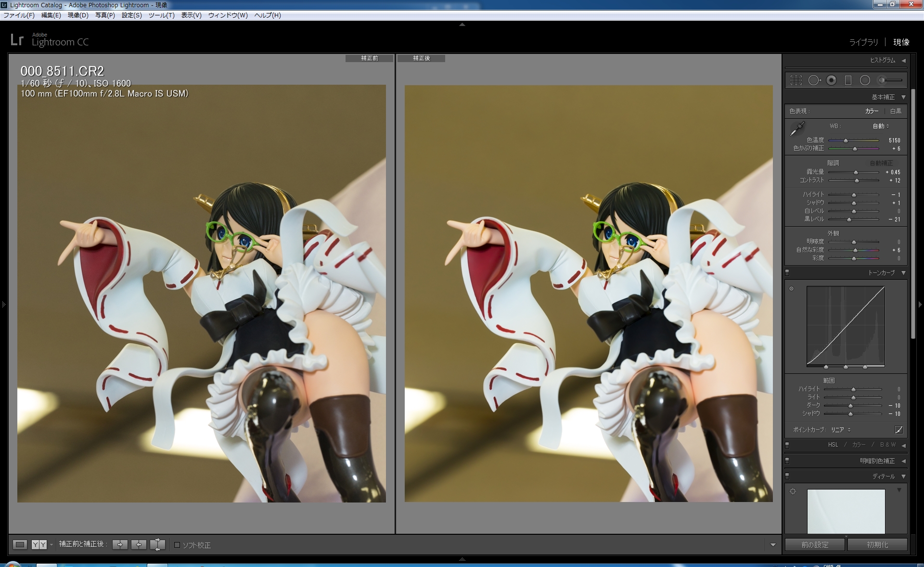The height and width of the screenshot is (567, 924).
Task: Select the Radial Filter tool
Action: click(x=865, y=80)
